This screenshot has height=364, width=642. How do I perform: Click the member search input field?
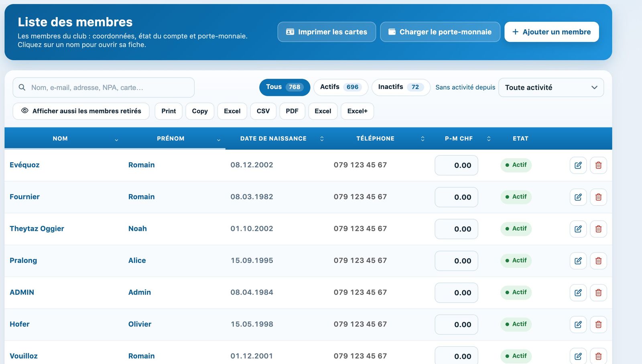tap(104, 87)
